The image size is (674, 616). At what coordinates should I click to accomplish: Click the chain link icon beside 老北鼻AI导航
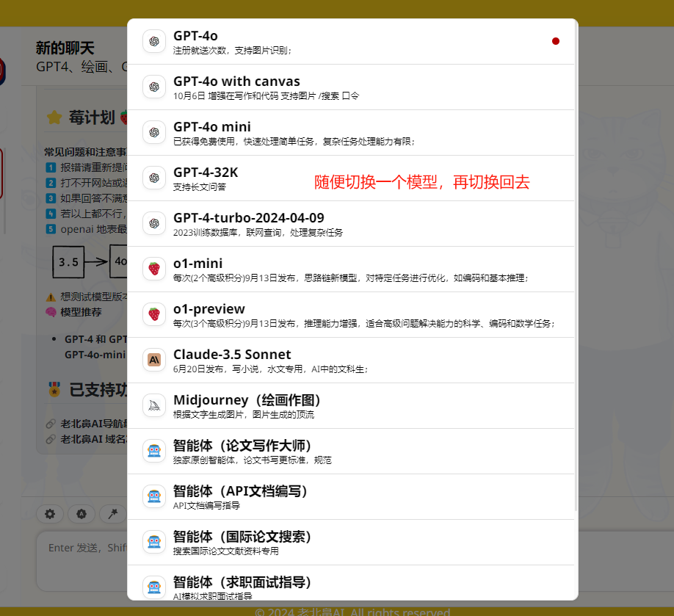click(51, 424)
